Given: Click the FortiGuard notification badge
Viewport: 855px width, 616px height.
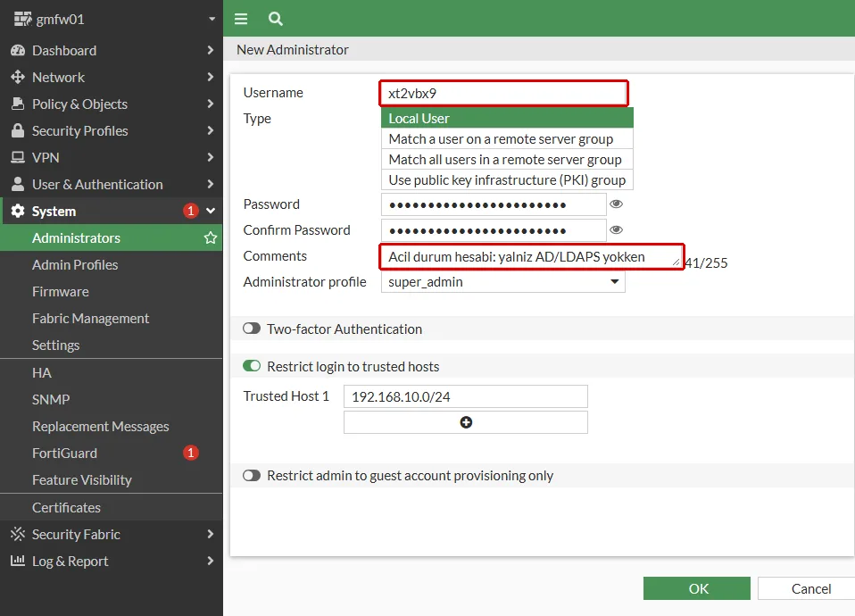Looking at the screenshot, I should tap(190, 453).
